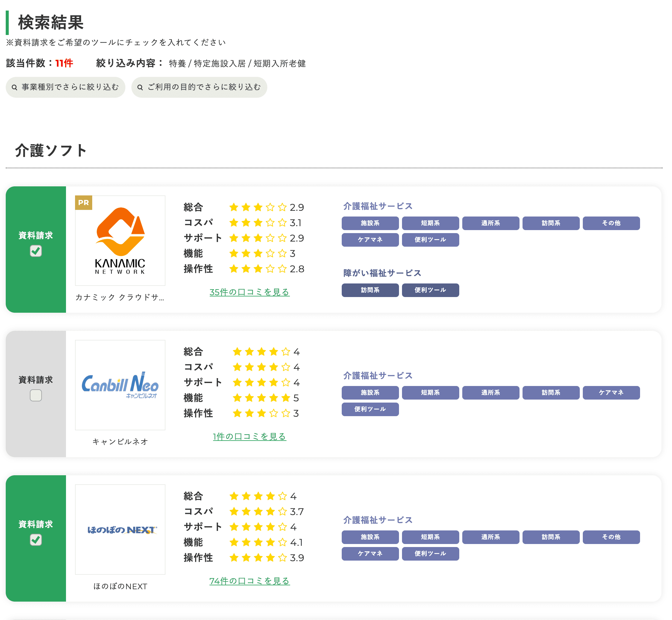Click the fifth star in キャンビルネオ 機能 rating

point(285,398)
